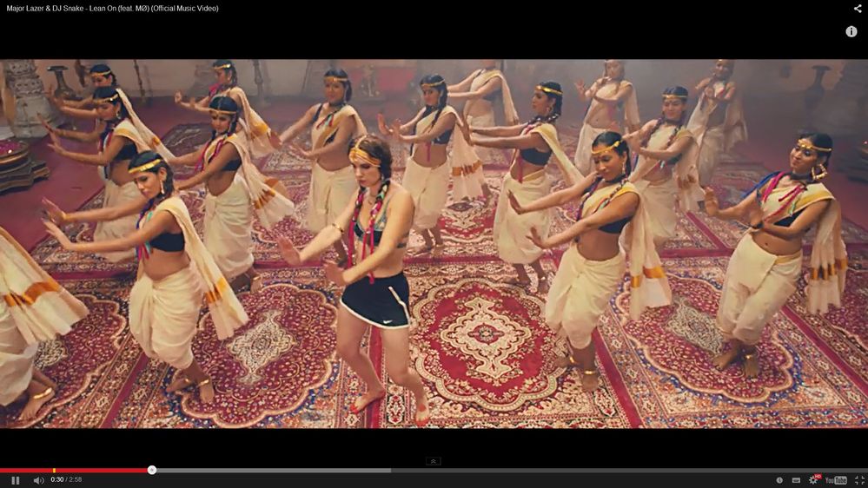Mute the video with the speaker icon
Screen dimensions: 868x488
coord(39,480)
